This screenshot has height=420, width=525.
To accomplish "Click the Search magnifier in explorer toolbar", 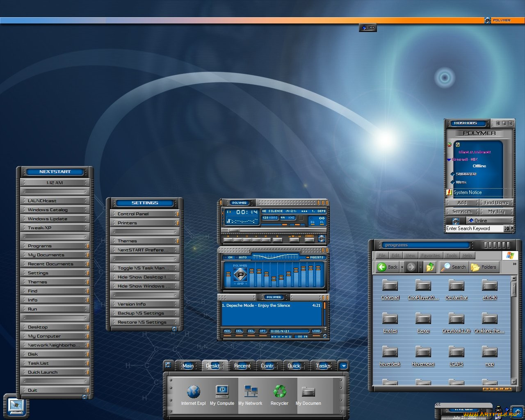I will pos(446,267).
